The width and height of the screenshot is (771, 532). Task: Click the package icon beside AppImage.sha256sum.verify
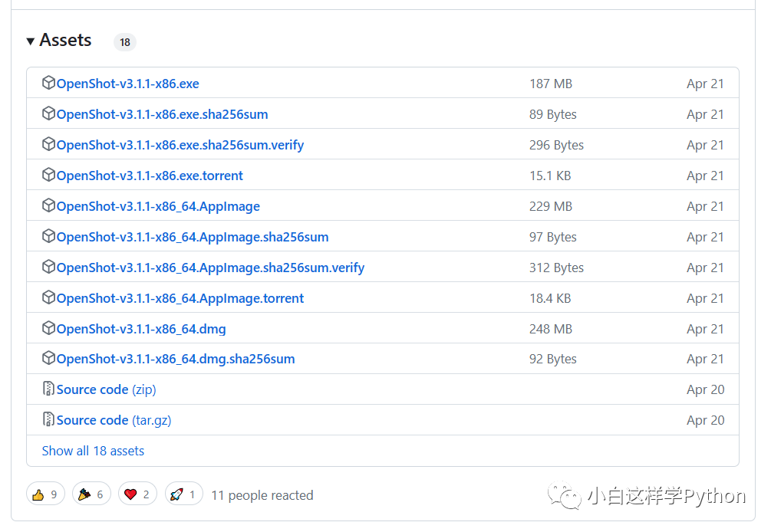(x=48, y=266)
